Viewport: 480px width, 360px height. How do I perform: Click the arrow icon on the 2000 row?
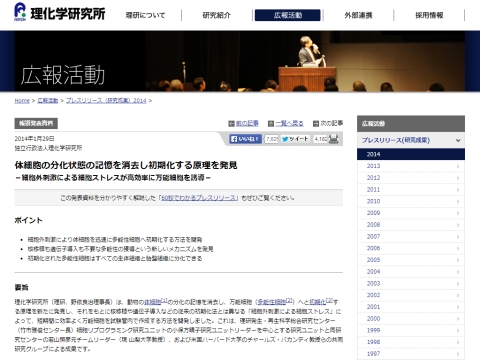(x=458, y=319)
